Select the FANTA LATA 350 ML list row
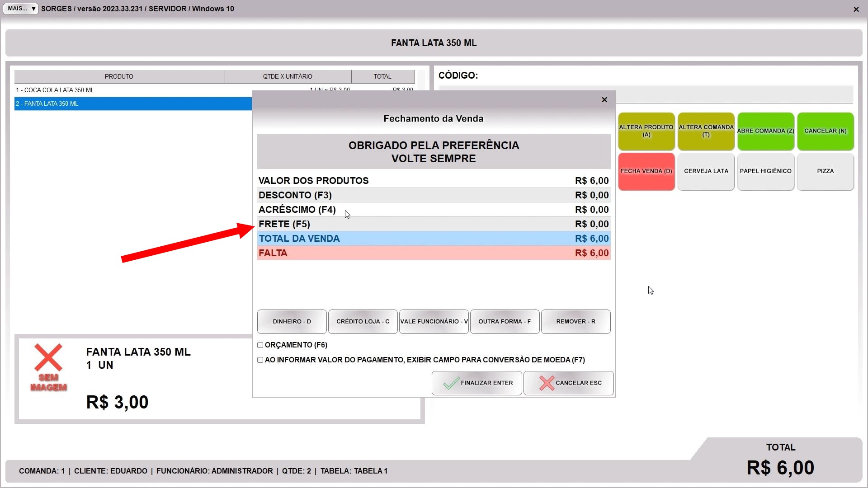 133,104
